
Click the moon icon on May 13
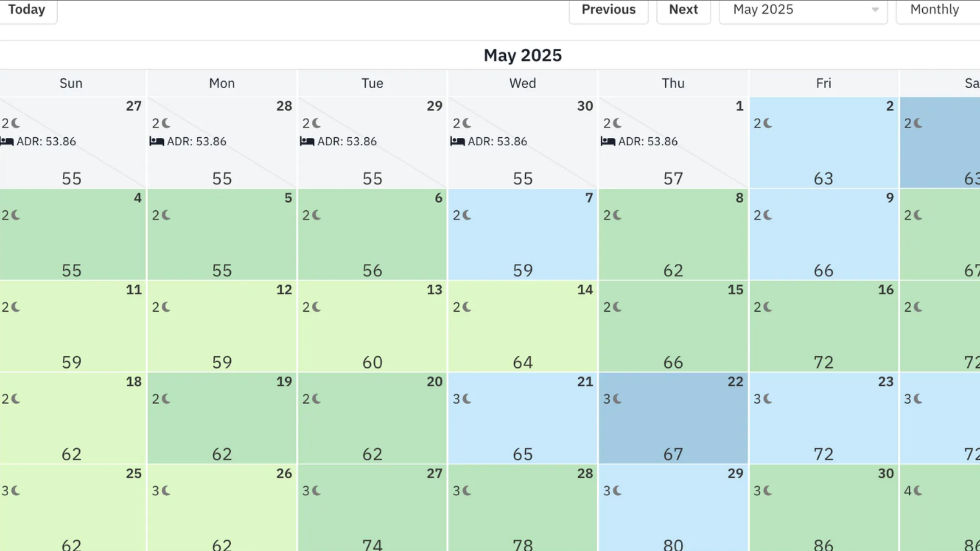click(316, 307)
